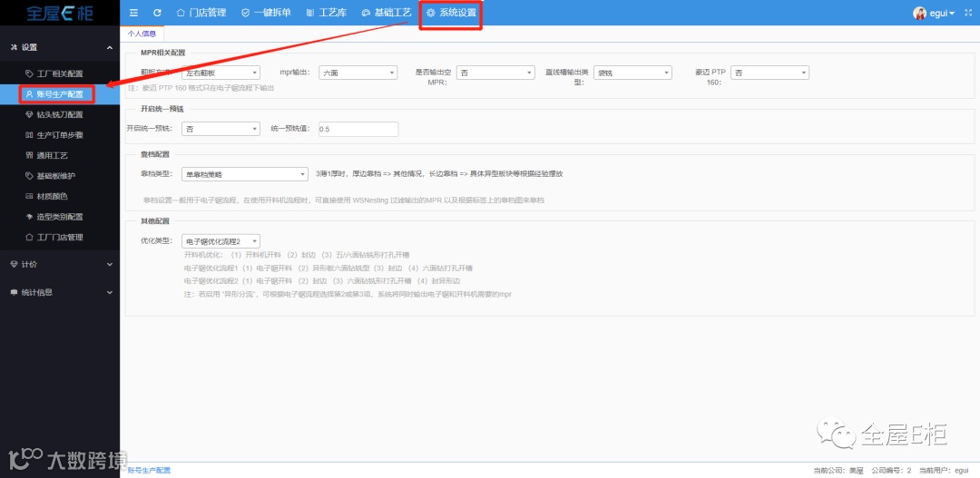Open the 开启统一预铣 dropdown

point(220,129)
